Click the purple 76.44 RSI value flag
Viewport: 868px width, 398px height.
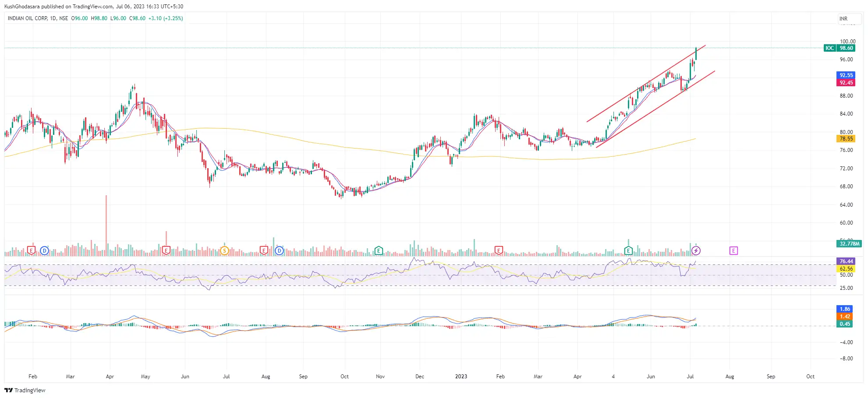tap(846, 261)
